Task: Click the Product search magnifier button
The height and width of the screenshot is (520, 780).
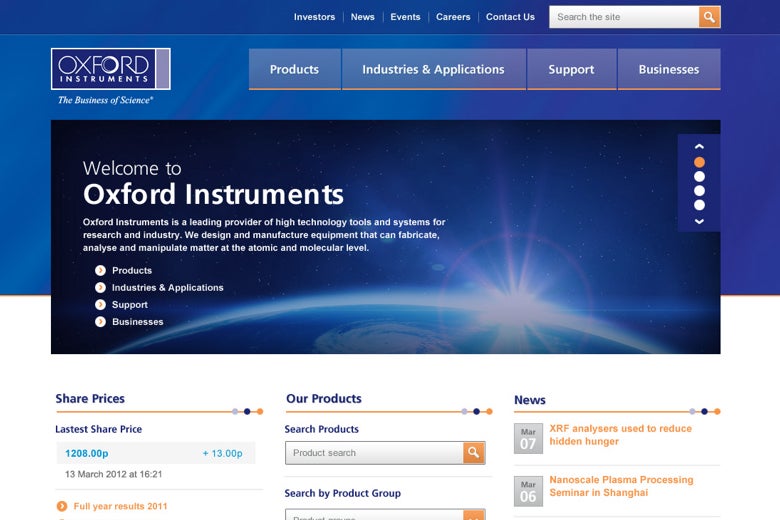Action: [474, 452]
